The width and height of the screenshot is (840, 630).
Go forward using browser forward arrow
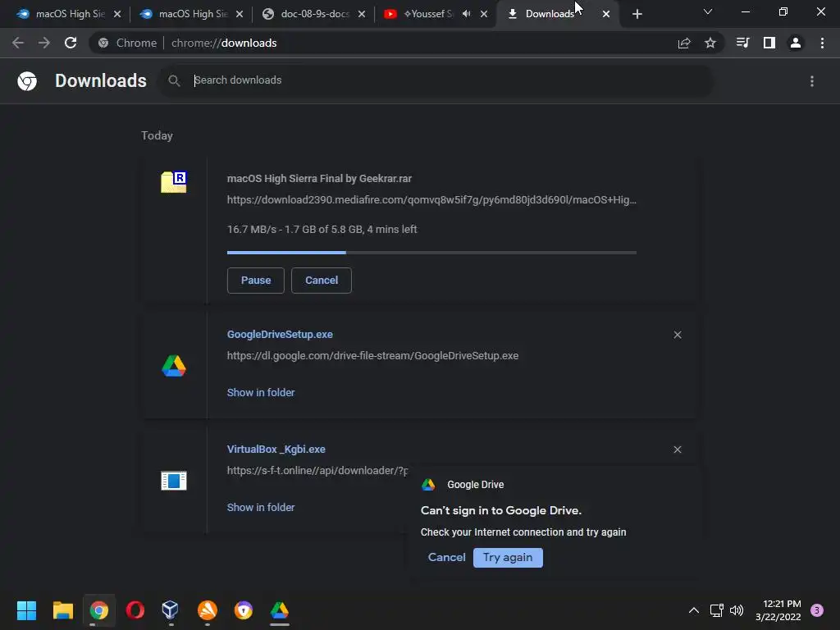[44, 43]
